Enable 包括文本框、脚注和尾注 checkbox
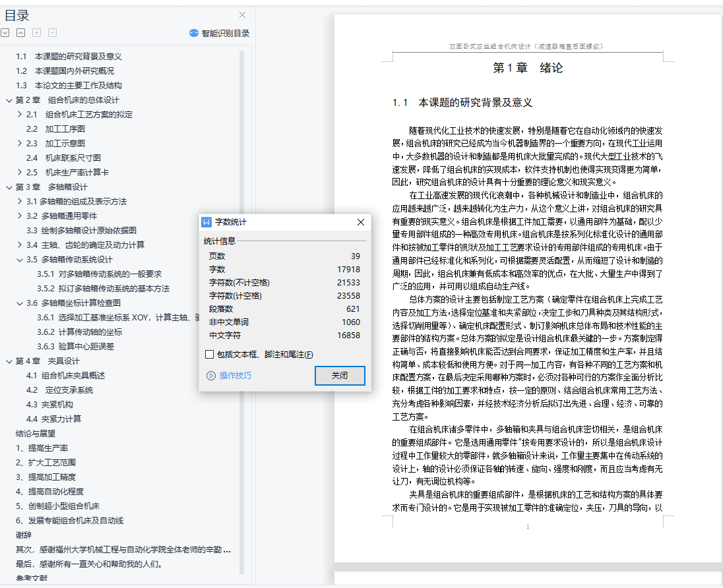723x588 pixels. (209, 355)
